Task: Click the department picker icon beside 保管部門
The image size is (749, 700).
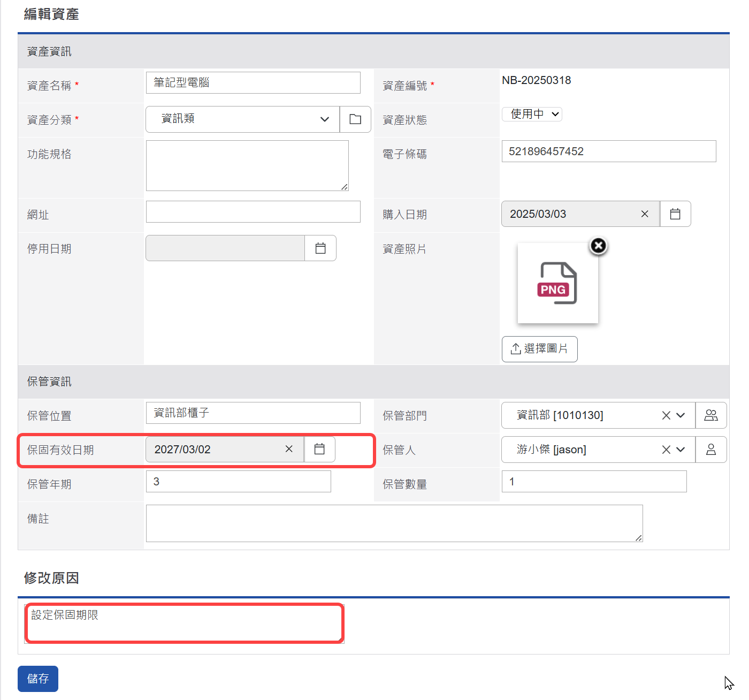Action: tap(711, 415)
